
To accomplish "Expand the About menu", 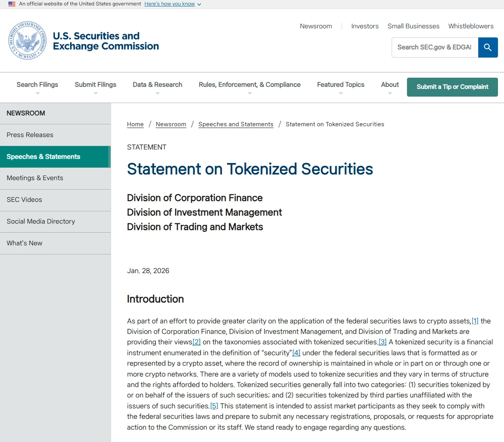I will (390, 87).
